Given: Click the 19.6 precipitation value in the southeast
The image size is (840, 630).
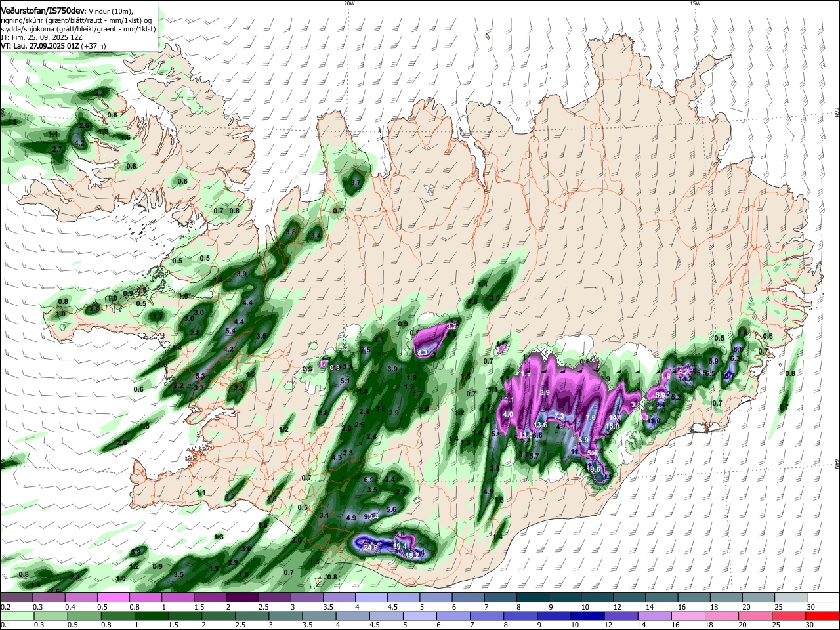Looking at the screenshot, I should 593,469.
